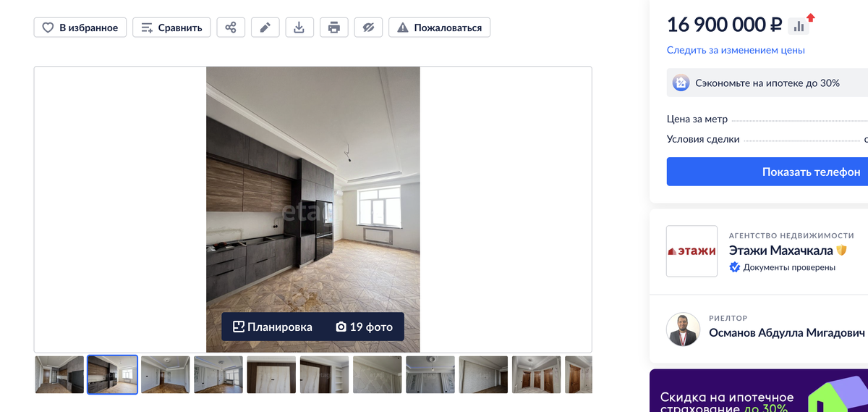Download listing with the download icon

299,28
